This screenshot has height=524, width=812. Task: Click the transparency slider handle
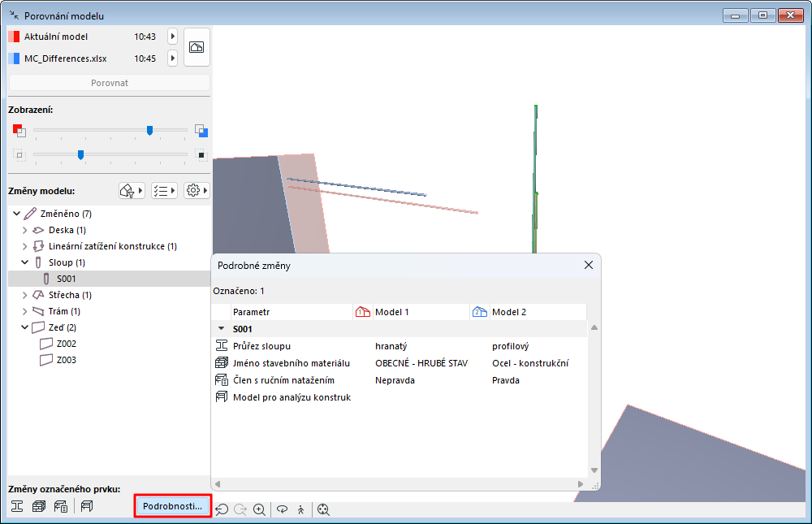pyautogui.click(x=80, y=154)
